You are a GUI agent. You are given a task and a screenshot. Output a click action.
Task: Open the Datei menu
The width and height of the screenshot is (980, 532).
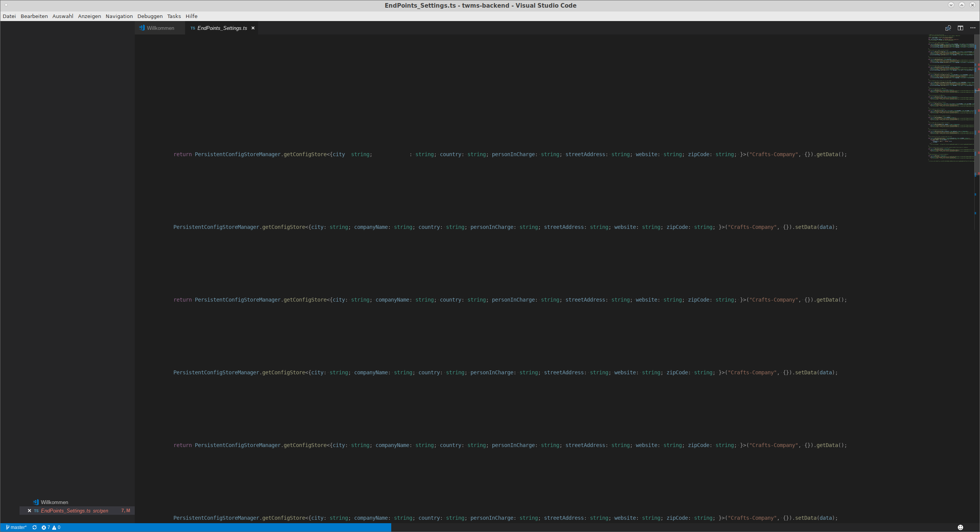(9, 16)
